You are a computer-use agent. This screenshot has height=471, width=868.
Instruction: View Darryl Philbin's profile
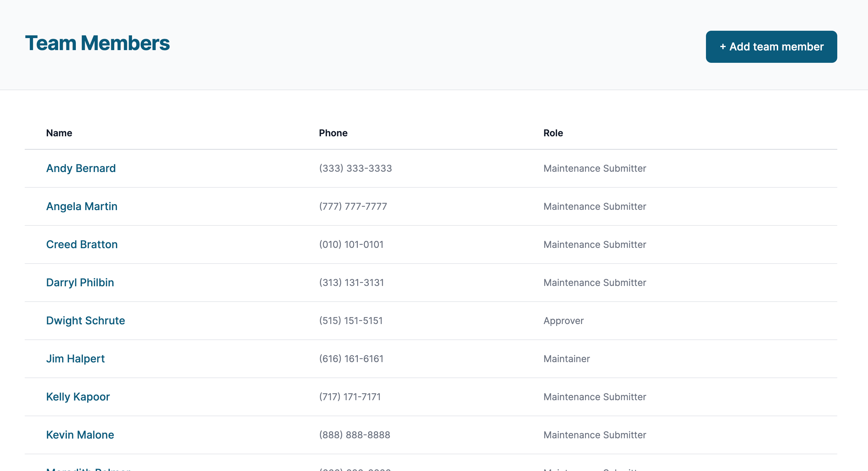[80, 282]
